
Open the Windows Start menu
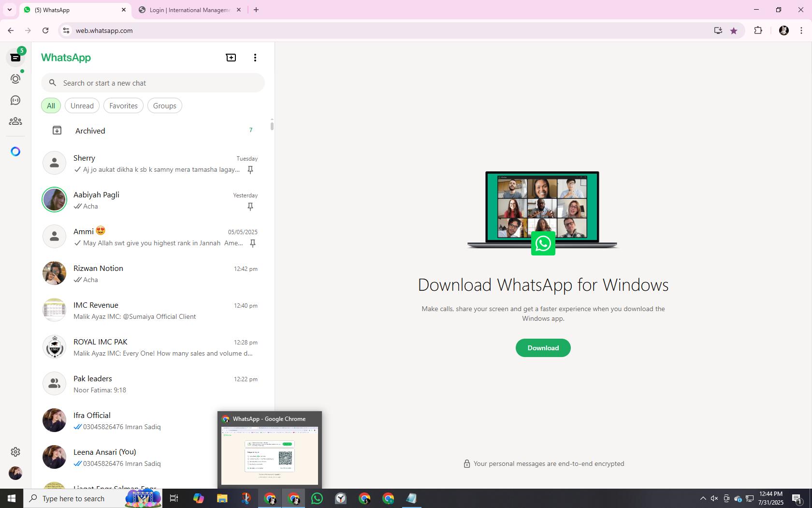click(12, 498)
